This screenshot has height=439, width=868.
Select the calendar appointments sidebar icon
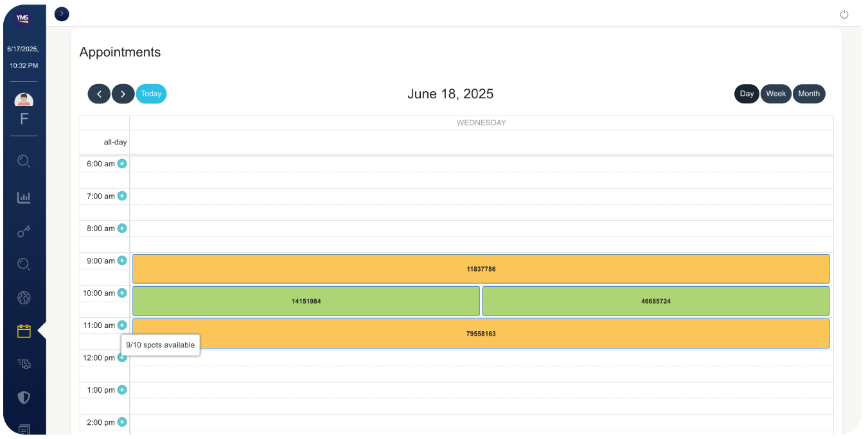click(24, 331)
